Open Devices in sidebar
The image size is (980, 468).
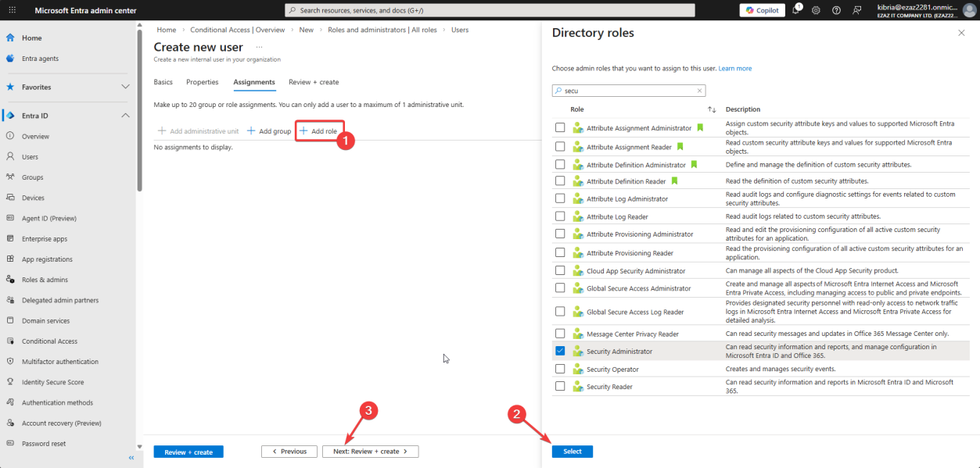(33, 198)
